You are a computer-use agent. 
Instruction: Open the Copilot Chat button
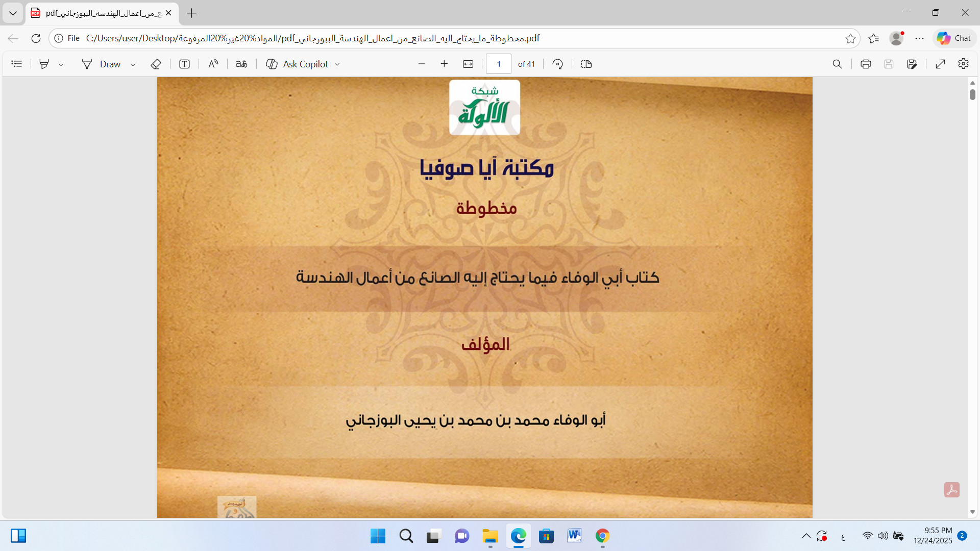[x=954, y=38]
